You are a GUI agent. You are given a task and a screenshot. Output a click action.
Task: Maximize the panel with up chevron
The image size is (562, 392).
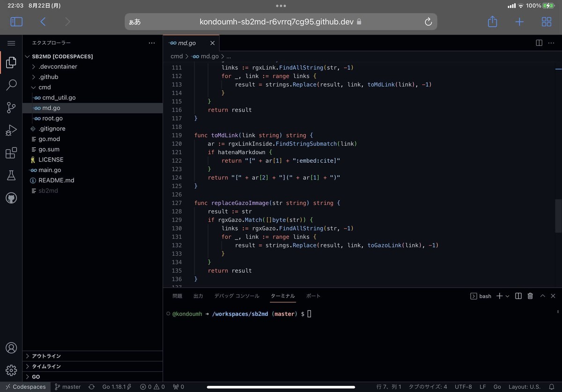542,296
